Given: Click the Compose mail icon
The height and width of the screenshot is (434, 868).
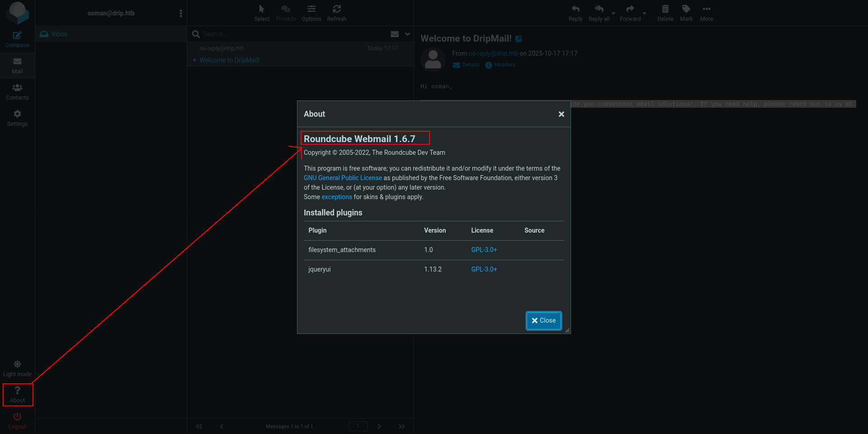Looking at the screenshot, I should point(17,36).
